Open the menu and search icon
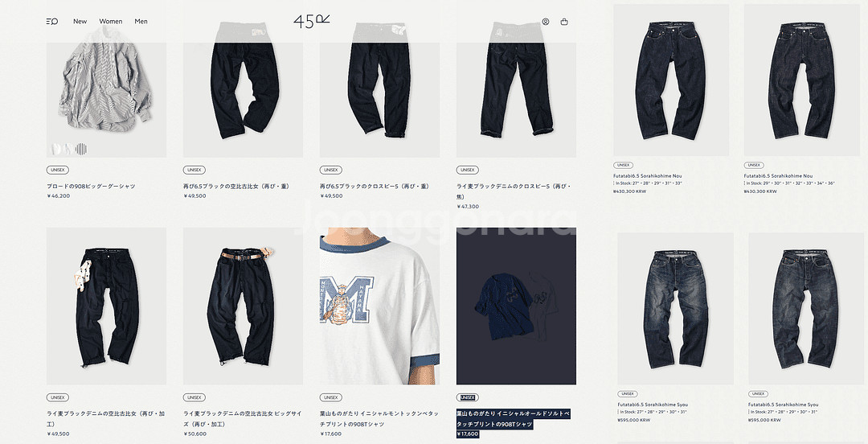The width and height of the screenshot is (868, 444). pos(52,22)
